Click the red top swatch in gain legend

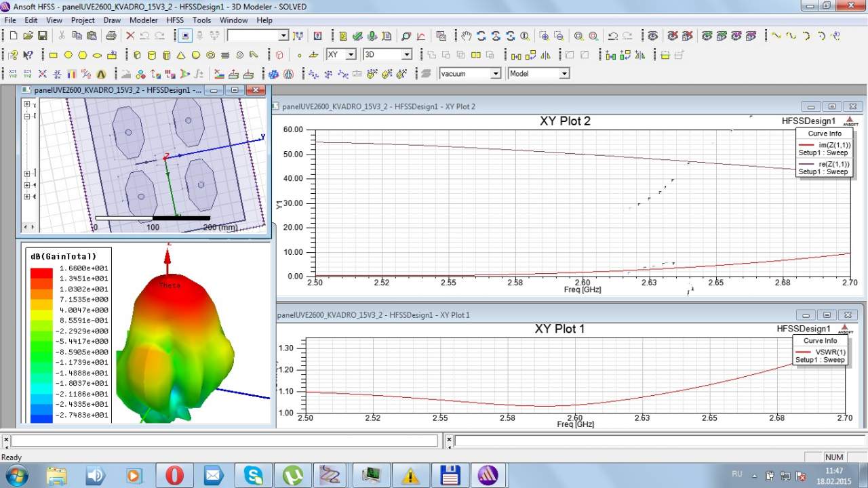pyautogui.click(x=41, y=272)
